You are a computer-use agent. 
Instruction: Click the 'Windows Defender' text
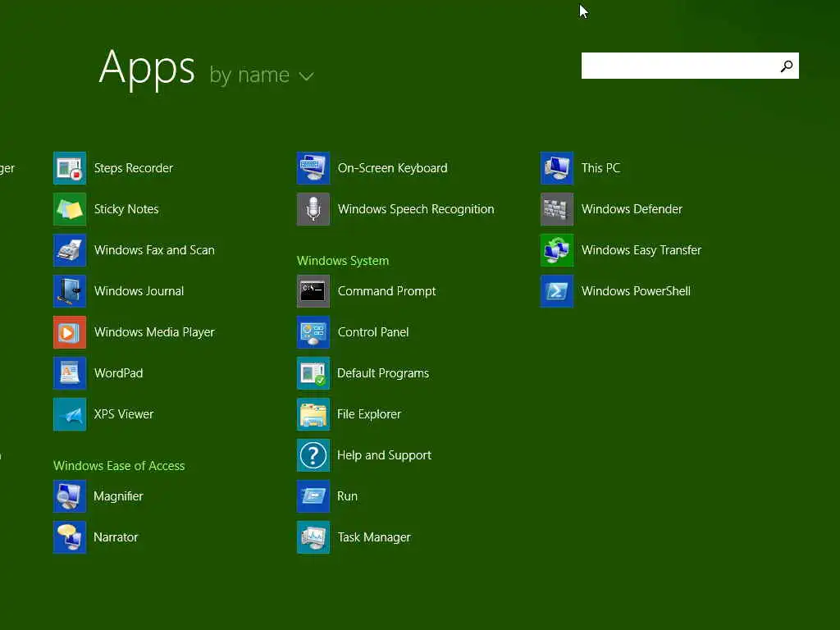632,209
